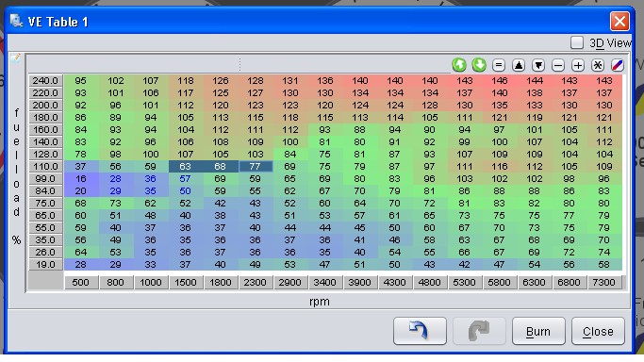The height and width of the screenshot is (362, 644).
Task: Click the green down-arrow decrement icon
Action: coord(478,65)
